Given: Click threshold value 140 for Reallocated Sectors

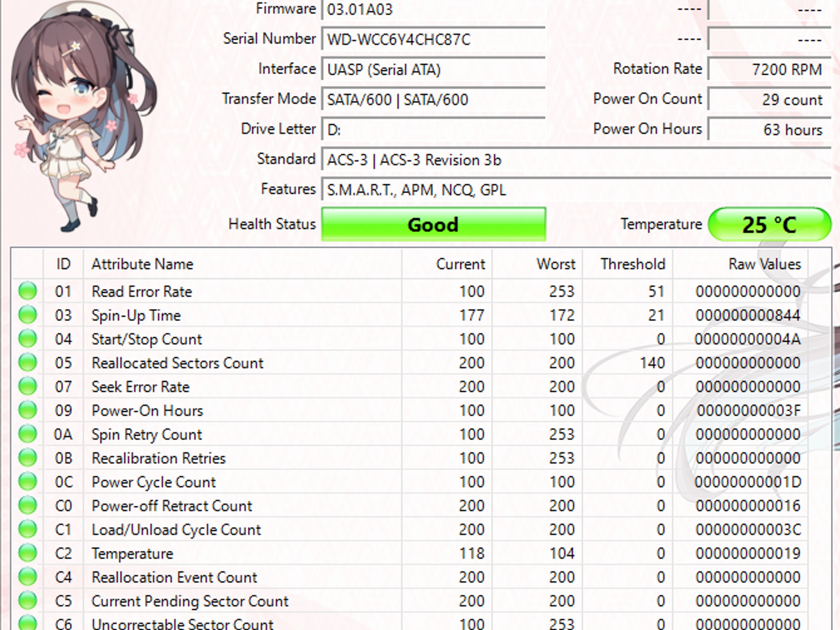Looking at the screenshot, I should tap(653, 363).
